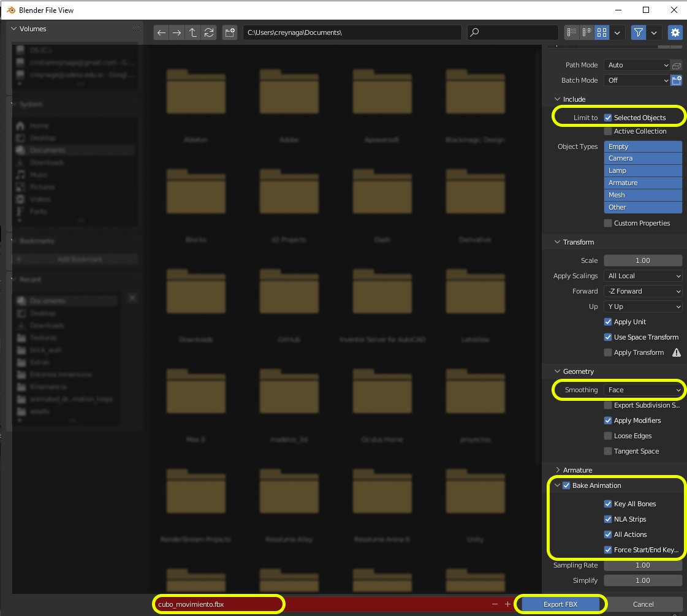Open the Smoothing dropdown
The height and width of the screenshot is (616, 687).
click(x=643, y=390)
